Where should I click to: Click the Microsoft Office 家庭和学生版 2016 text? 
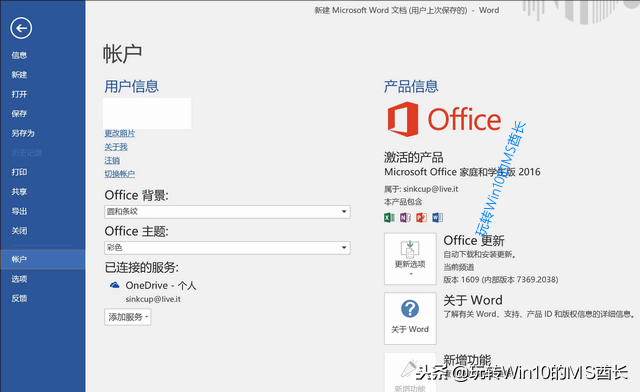(462, 172)
